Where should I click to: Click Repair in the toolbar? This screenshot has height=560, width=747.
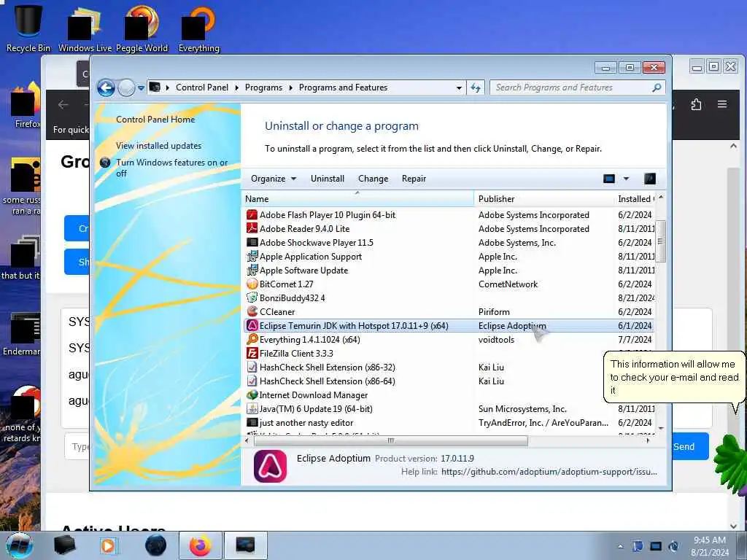(414, 179)
